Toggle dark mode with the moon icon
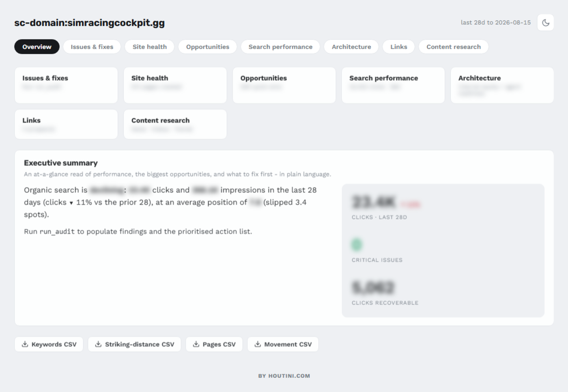Image resolution: width=568 pixels, height=392 pixels. [545, 23]
